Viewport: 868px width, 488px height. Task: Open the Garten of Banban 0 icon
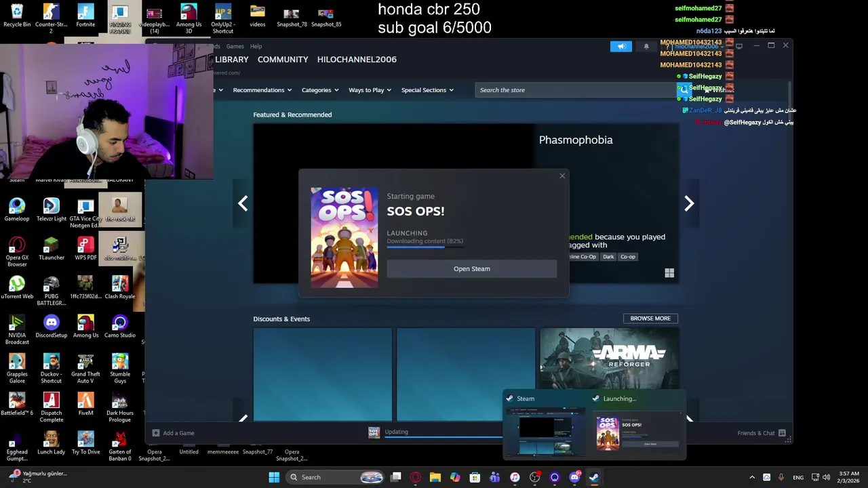120,446
